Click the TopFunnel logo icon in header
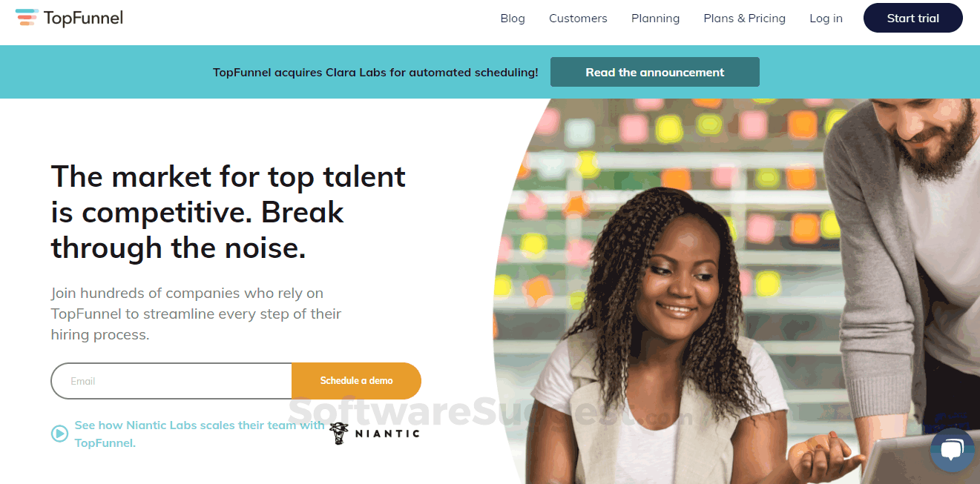 (25, 17)
